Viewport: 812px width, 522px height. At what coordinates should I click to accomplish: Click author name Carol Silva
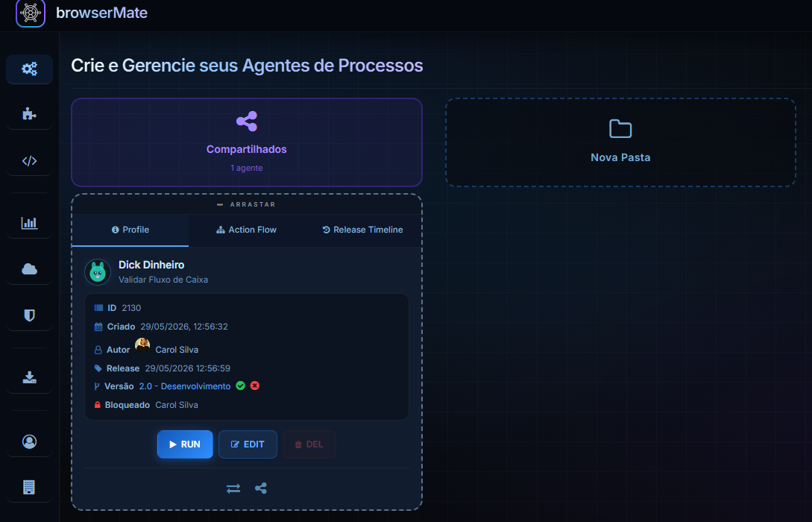coord(177,350)
